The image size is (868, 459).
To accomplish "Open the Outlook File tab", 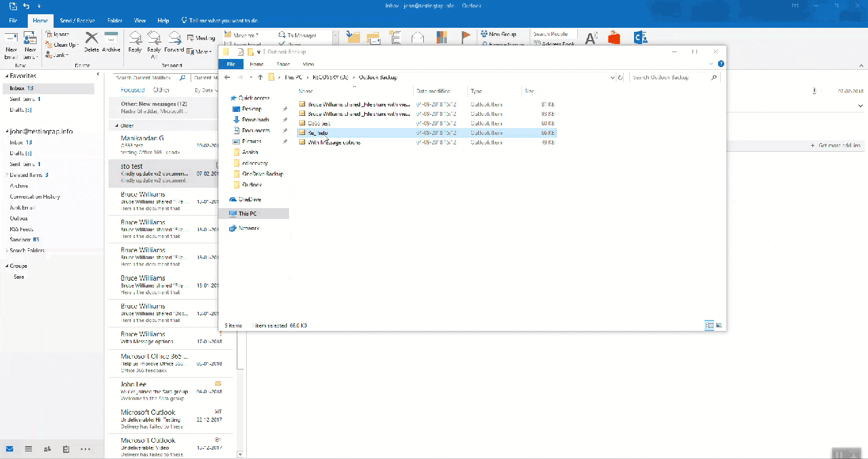I will click(13, 20).
